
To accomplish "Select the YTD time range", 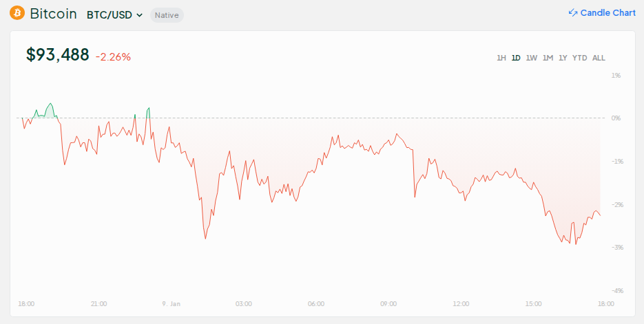I will pos(580,58).
